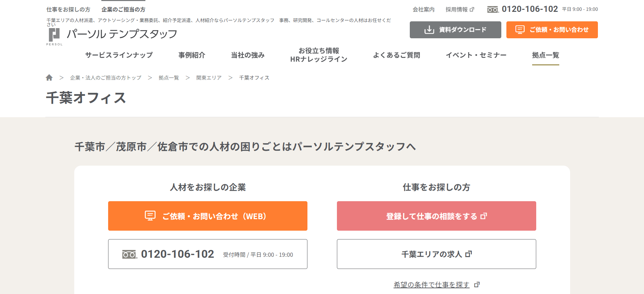Follow the 関東エリア breadcrumb link

(209, 78)
